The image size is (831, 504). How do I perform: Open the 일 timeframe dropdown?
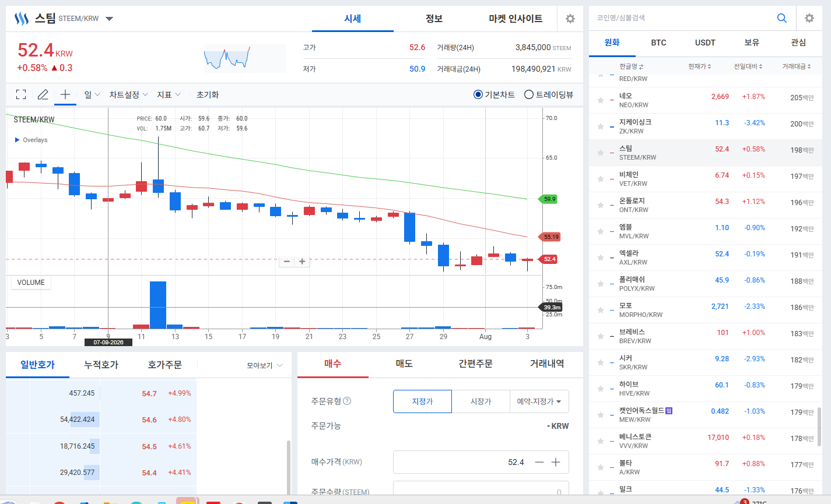pyautogui.click(x=92, y=94)
